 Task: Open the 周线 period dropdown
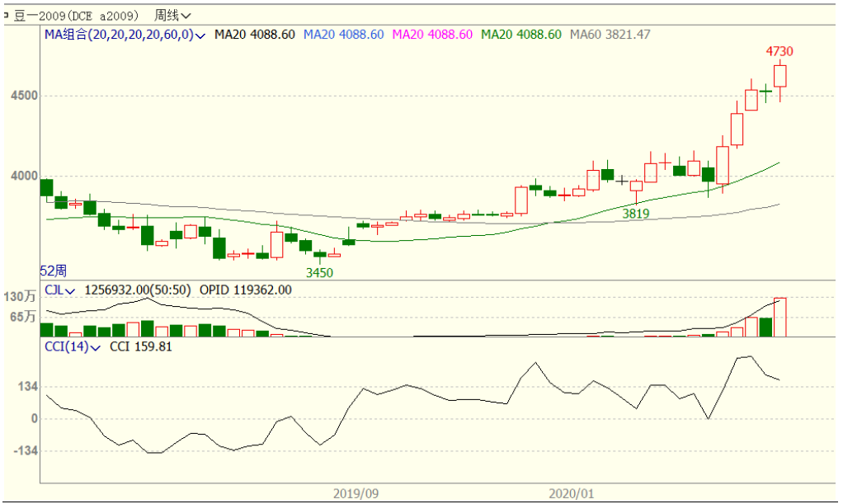(x=172, y=16)
